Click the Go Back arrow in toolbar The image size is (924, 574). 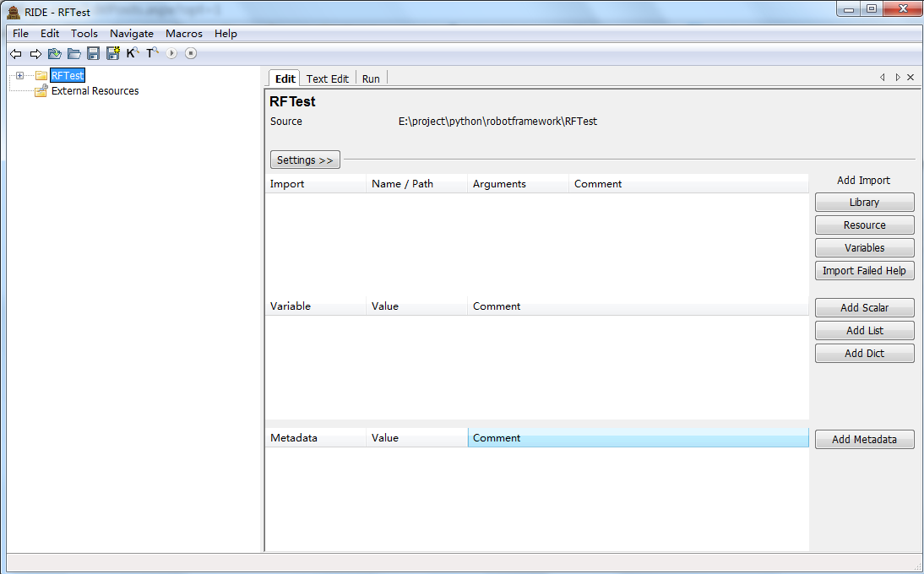(16, 53)
